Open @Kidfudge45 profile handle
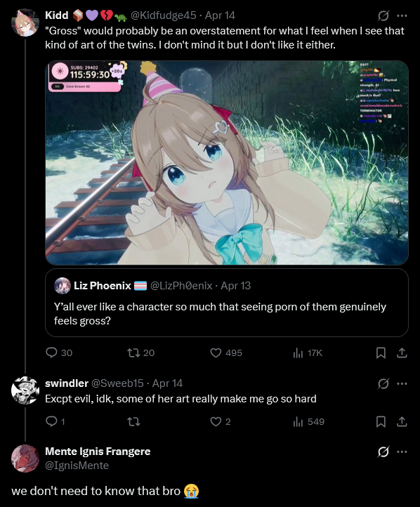420x507 pixels. [163, 15]
